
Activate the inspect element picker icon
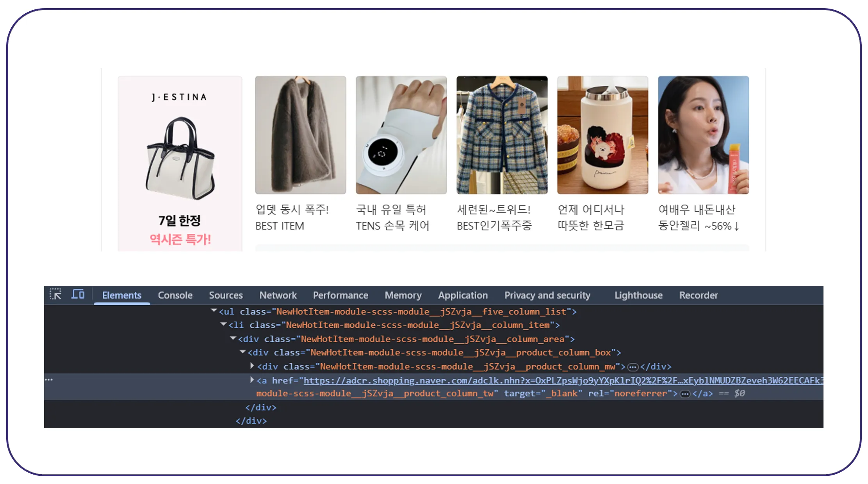point(55,294)
